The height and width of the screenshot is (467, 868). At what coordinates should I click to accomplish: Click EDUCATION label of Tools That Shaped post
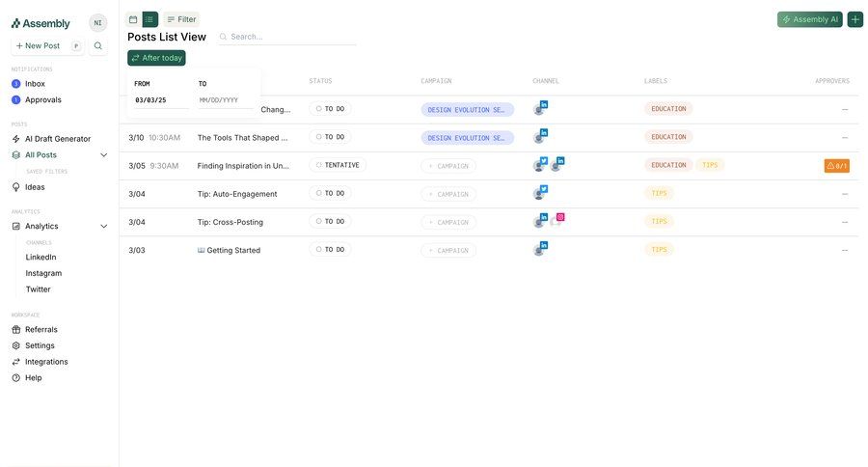(x=668, y=137)
